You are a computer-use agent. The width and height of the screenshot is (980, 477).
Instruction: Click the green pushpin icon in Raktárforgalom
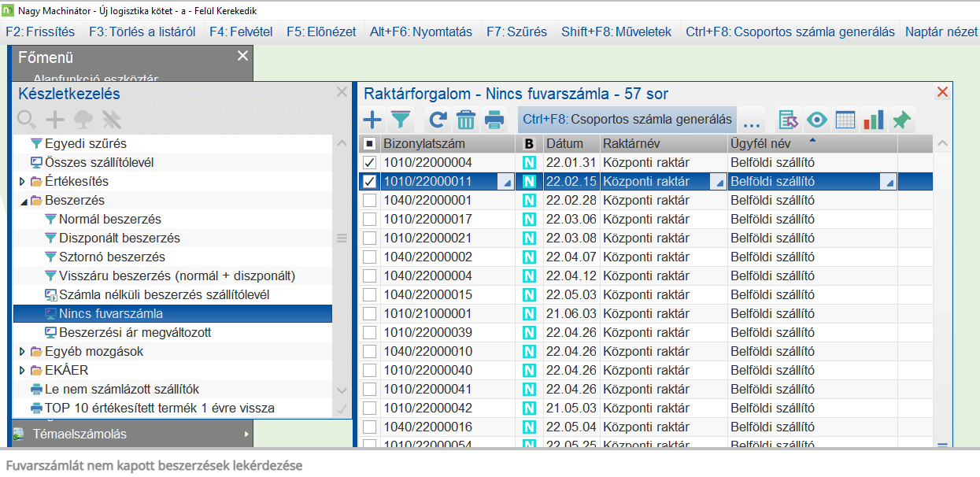[x=901, y=120]
